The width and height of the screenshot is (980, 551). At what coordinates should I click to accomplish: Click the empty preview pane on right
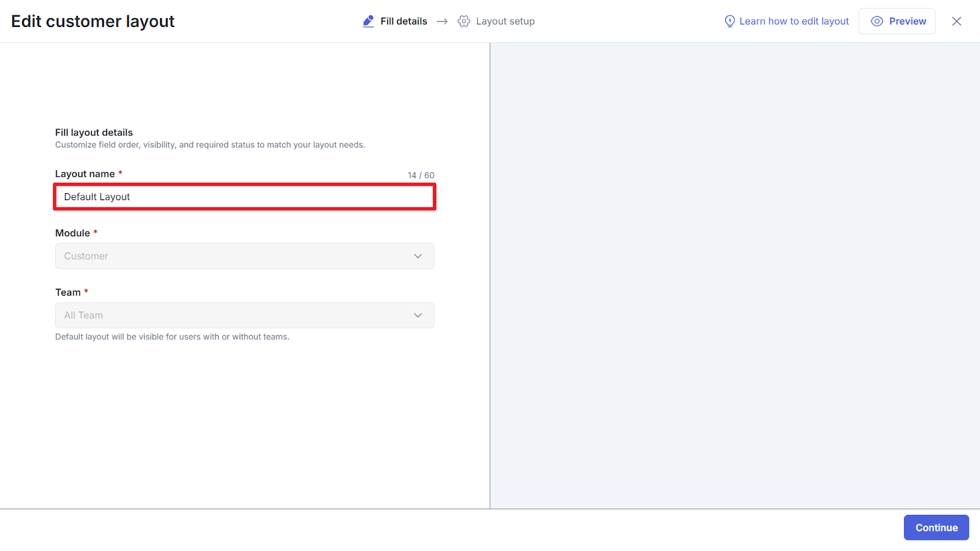(735, 275)
